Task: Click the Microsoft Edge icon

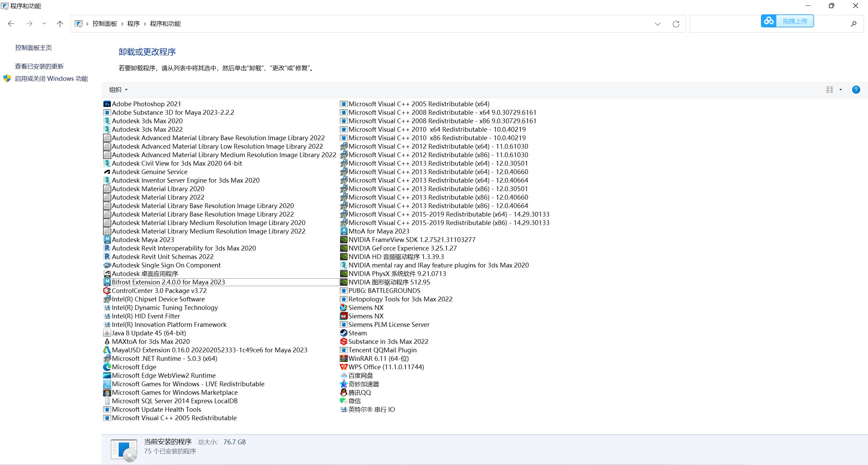Action: [107, 367]
